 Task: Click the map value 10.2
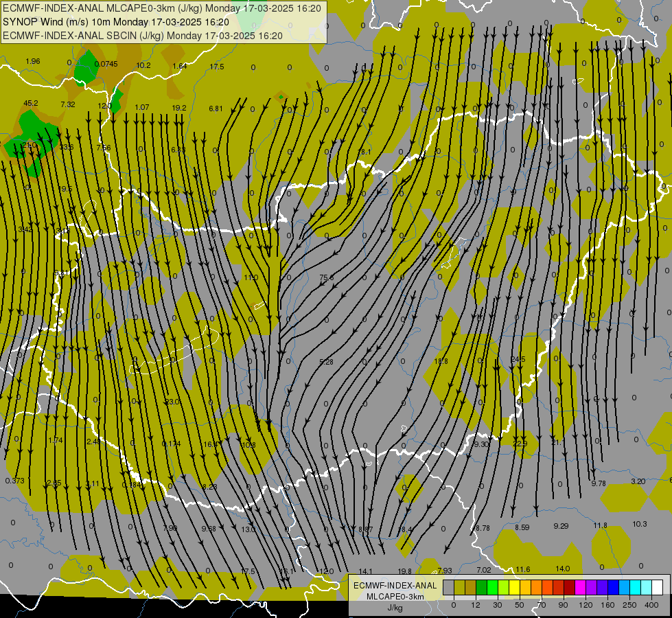[143, 65]
